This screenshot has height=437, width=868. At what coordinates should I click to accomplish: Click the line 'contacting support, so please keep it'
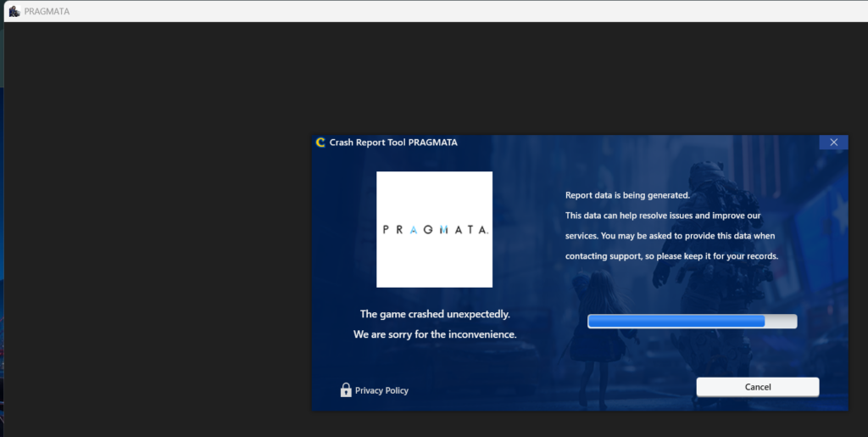pos(671,256)
